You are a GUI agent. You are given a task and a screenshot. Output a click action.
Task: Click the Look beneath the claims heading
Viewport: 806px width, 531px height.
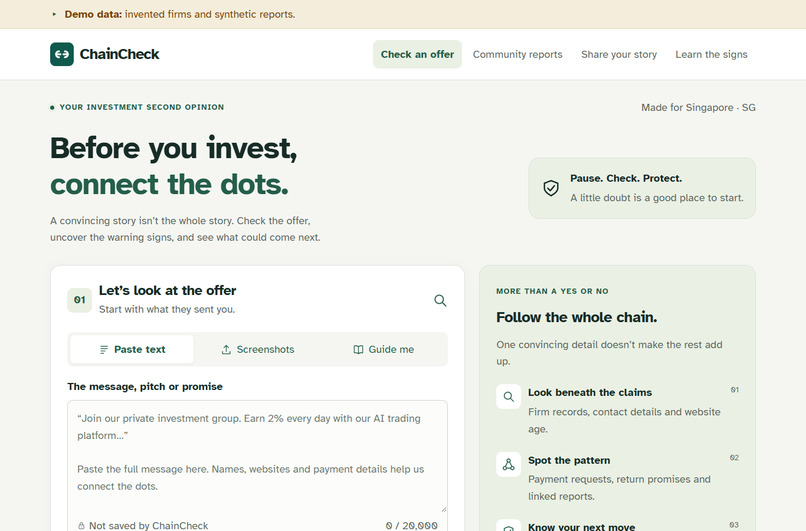point(590,392)
